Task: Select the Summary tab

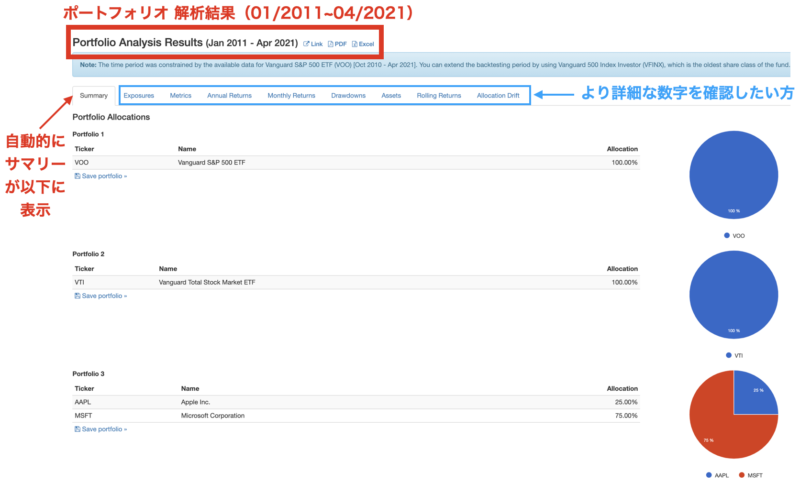Action: pos(94,95)
